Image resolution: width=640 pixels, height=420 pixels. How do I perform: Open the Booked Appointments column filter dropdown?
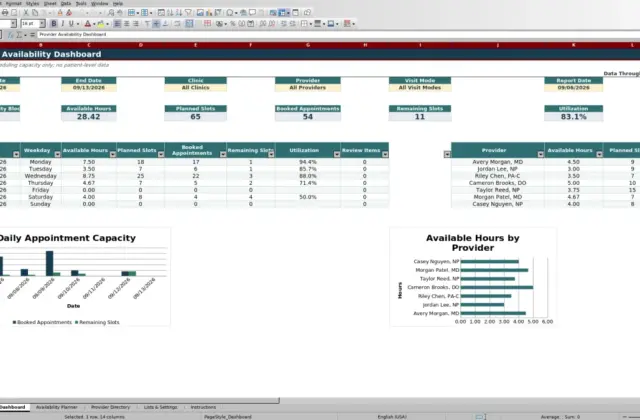click(x=223, y=154)
